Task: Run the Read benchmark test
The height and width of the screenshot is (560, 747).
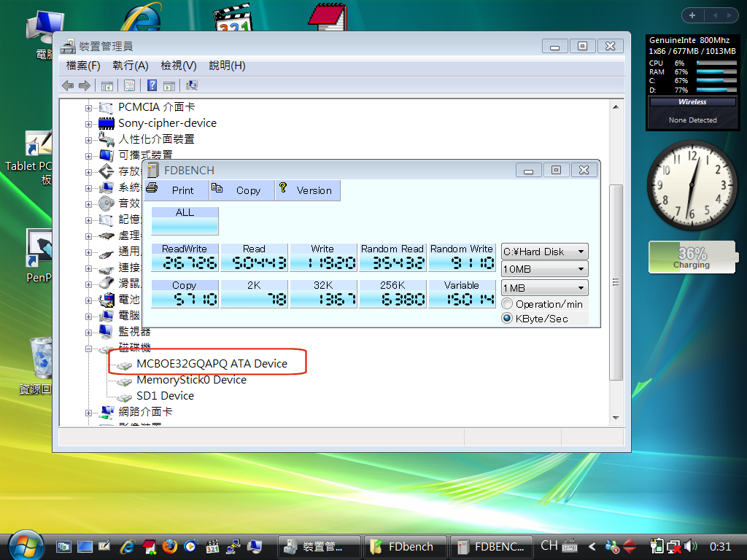Action: point(254,257)
